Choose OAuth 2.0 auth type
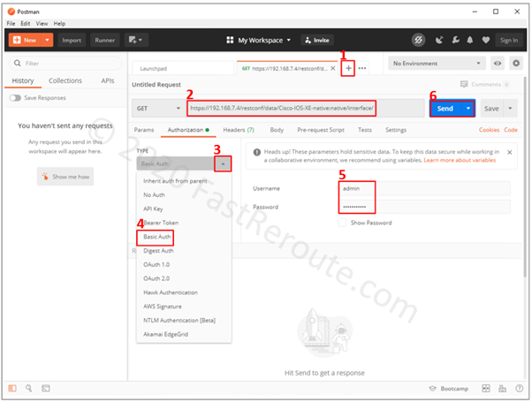 pyautogui.click(x=156, y=278)
